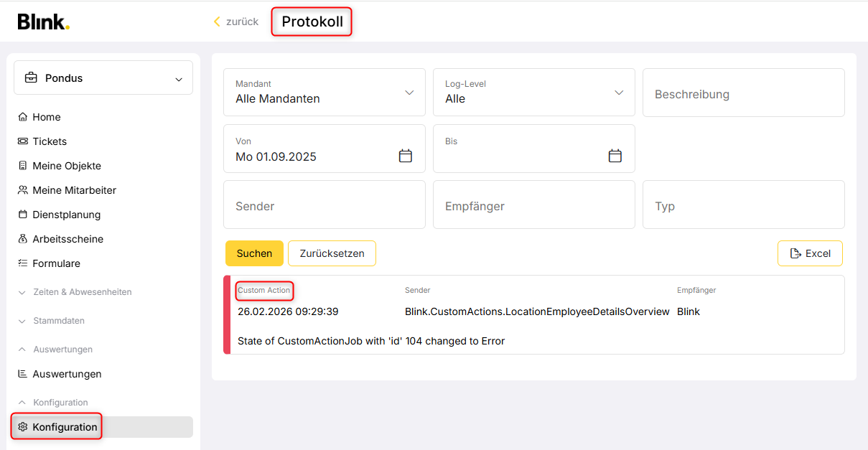Open the Mandant dropdown

tap(325, 93)
